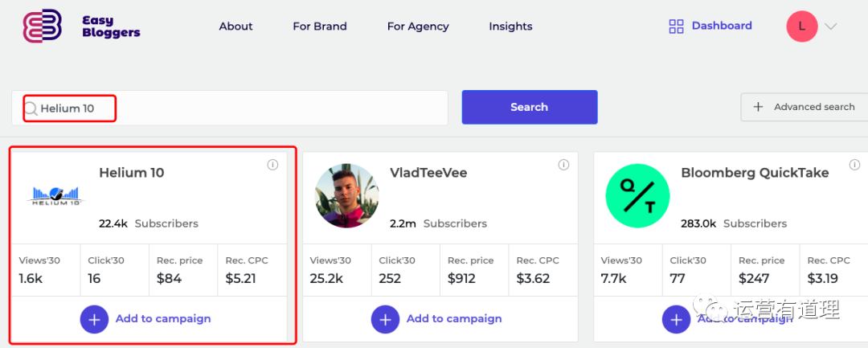Open the Advanced search options

(805, 107)
